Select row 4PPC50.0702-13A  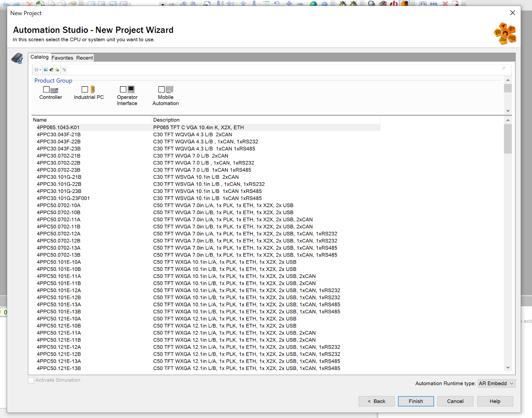[x=206, y=248]
